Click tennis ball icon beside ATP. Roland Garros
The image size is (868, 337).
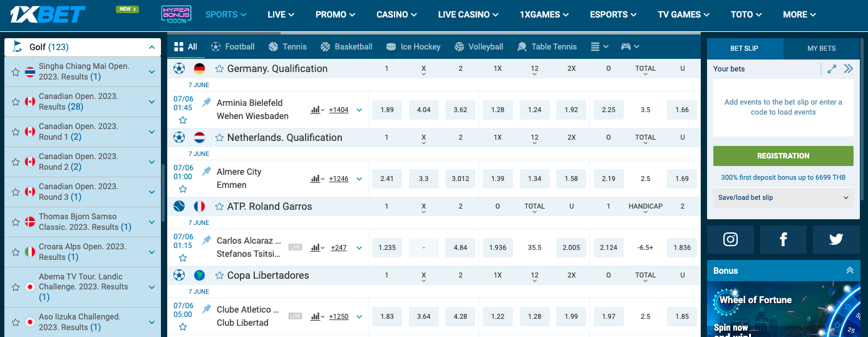pyautogui.click(x=179, y=206)
